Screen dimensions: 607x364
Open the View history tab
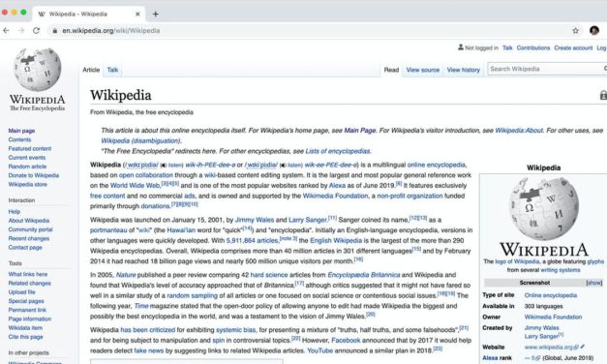coord(464,70)
